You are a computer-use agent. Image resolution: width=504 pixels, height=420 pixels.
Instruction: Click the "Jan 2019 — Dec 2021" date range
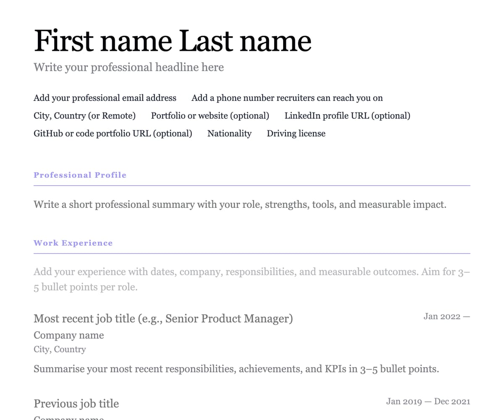coord(428,402)
